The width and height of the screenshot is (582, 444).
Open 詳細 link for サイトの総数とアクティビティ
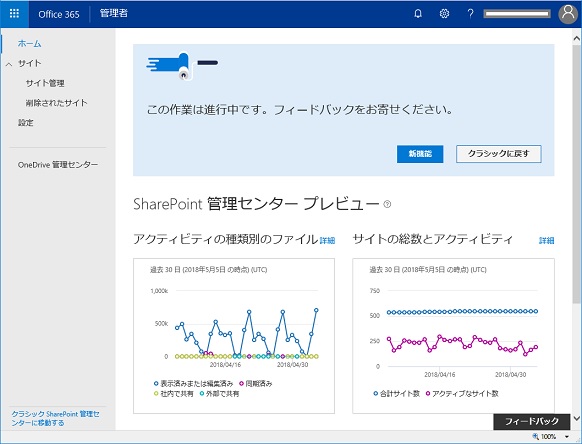[546, 241]
